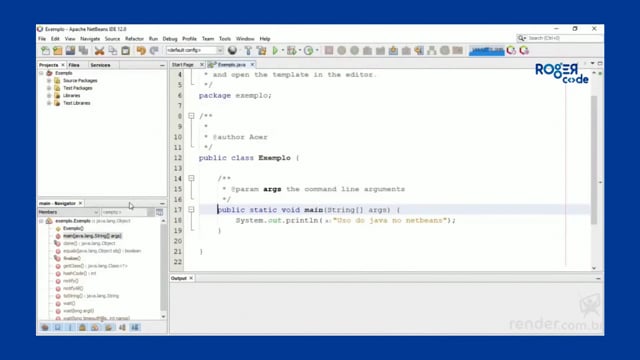Open the default config dropdown
The width and height of the screenshot is (640, 360).
click(x=195, y=51)
